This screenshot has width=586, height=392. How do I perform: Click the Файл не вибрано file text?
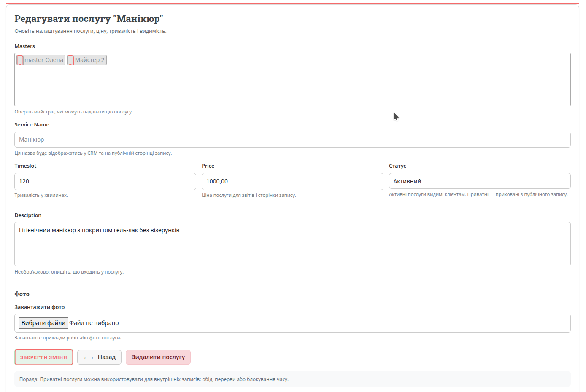94,323
